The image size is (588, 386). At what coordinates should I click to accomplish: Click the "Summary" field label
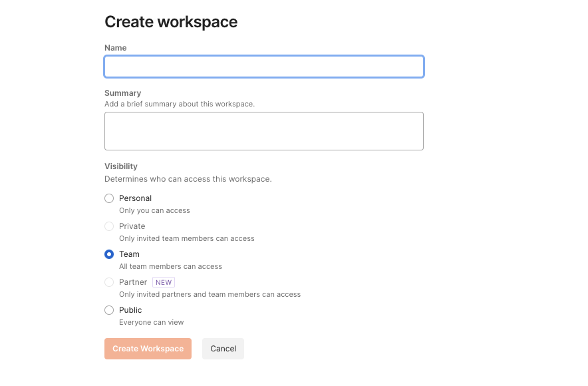pos(123,93)
